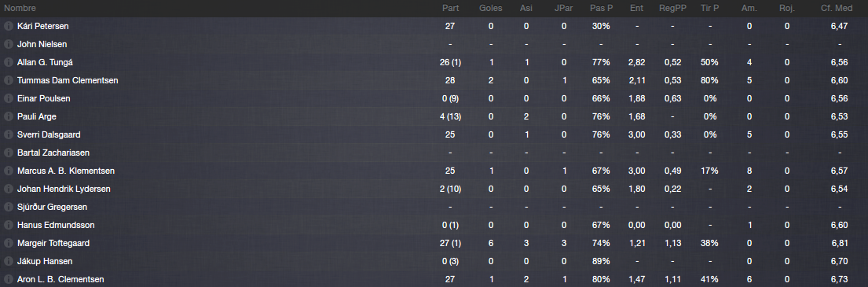The height and width of the screenshot is (287, 868).
Task: Select Johan Hendrik Lydersen player name
Action: [64, 189]
